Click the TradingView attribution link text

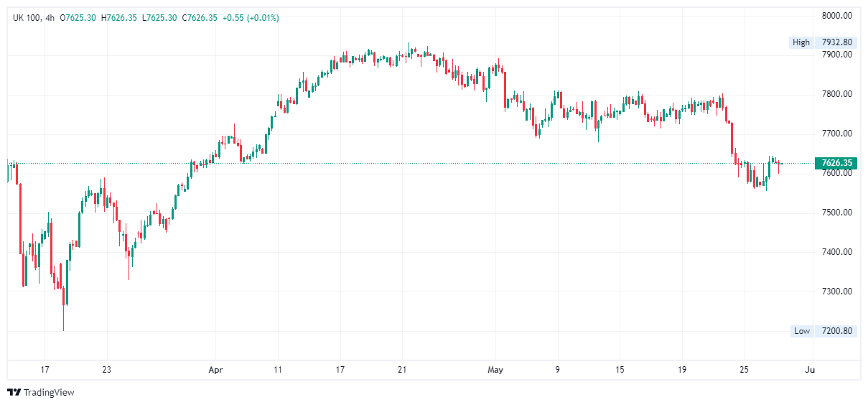49,393
